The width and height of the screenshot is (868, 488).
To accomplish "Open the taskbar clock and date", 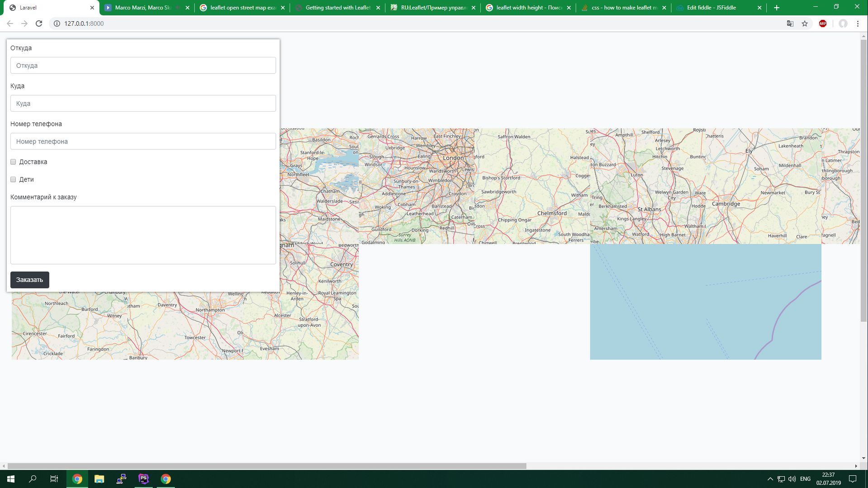I will 829,479.
